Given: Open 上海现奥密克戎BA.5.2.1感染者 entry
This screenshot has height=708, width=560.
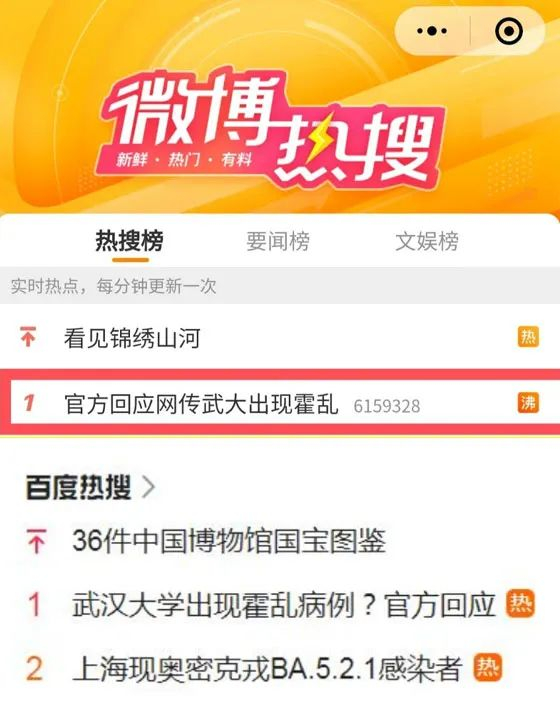Looking at the screenshot, I should click(x=267, y=668).
